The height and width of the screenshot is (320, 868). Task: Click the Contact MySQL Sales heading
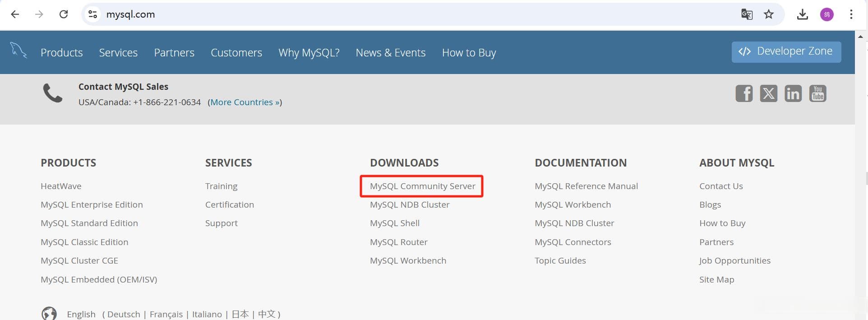(x=123, y=87)
